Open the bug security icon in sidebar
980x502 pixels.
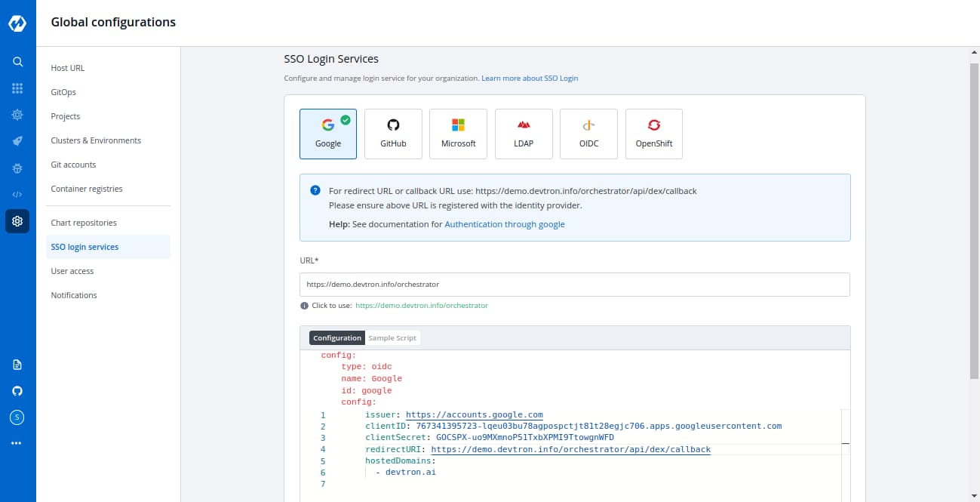[17, 168]
